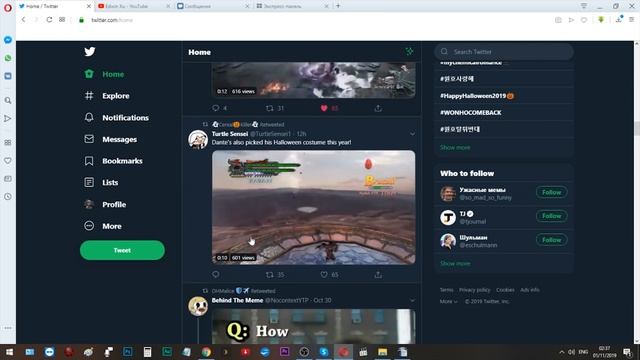Viewport: 640px width, 360px height.
Task: Open Privacy policy footer link
Action: (x=475, y=290)
